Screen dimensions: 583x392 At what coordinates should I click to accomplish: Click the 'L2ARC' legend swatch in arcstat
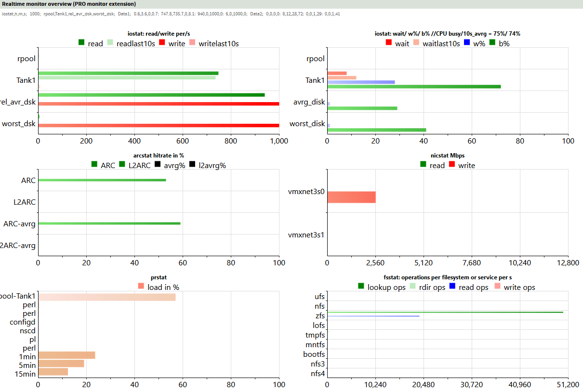[x=121, y=165]
